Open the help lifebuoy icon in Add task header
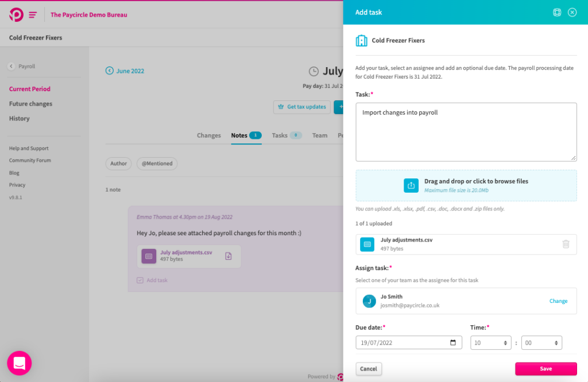The image size is (588, 382). [x=557, y=12]
